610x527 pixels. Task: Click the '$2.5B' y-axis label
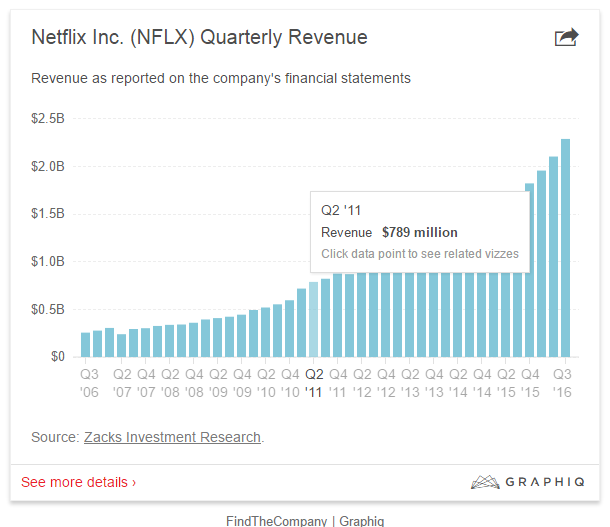tap(48, 118)
